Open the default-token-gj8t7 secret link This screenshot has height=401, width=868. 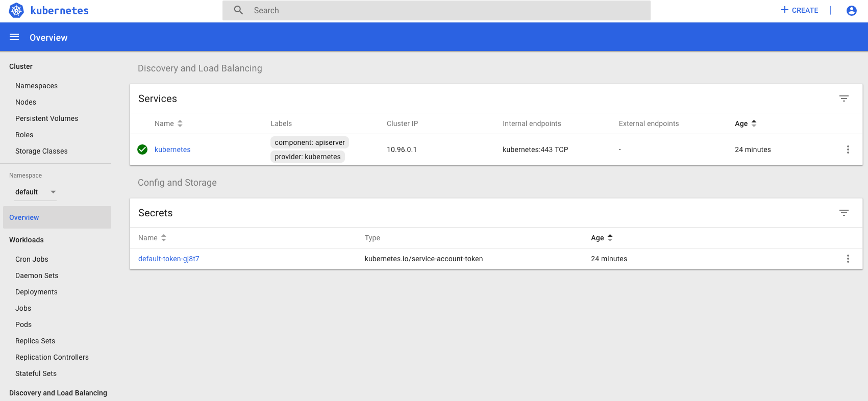click(x=168, y=259)
